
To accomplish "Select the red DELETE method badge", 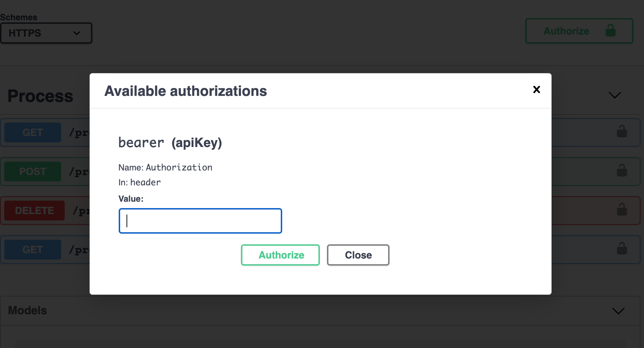I will 34,211.
